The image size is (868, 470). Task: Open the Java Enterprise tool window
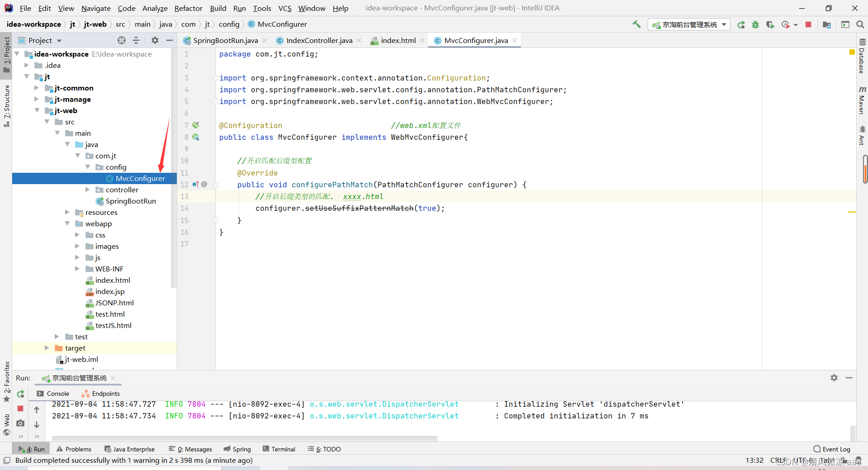coord(130,449)
